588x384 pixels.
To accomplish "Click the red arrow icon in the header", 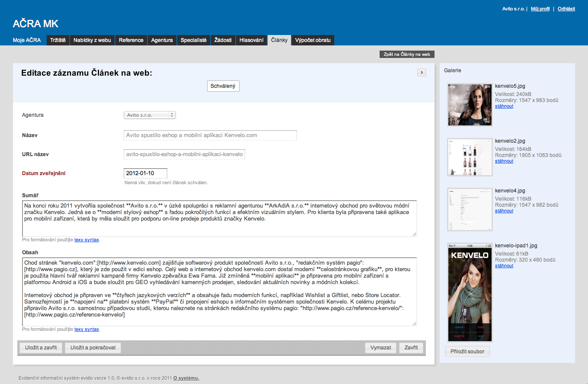I will coord(422,73).
